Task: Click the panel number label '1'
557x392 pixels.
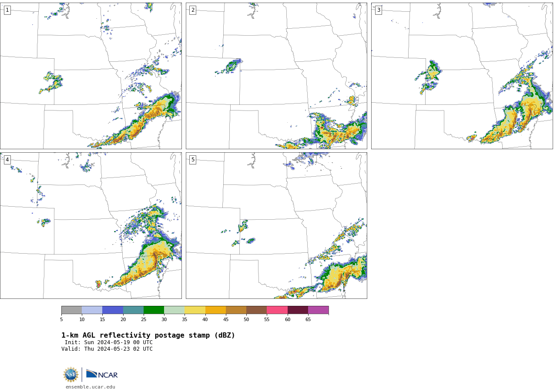Action: click(x=7, y=10)
